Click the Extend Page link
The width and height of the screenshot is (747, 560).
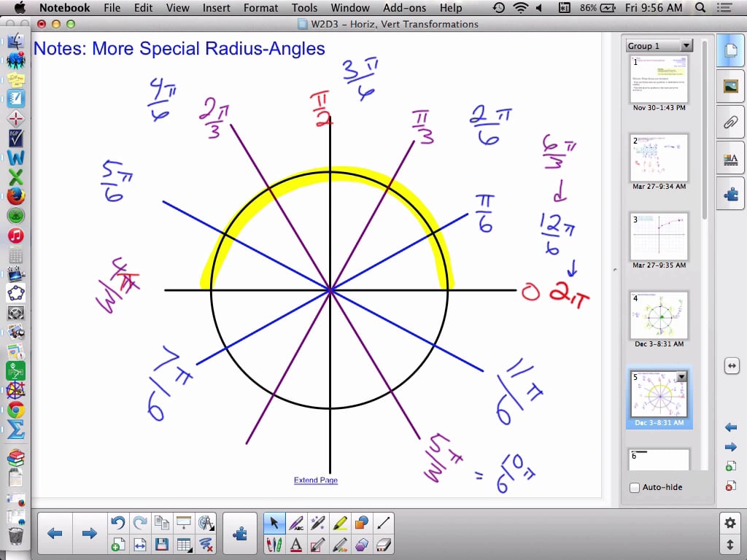pos(315,480)
